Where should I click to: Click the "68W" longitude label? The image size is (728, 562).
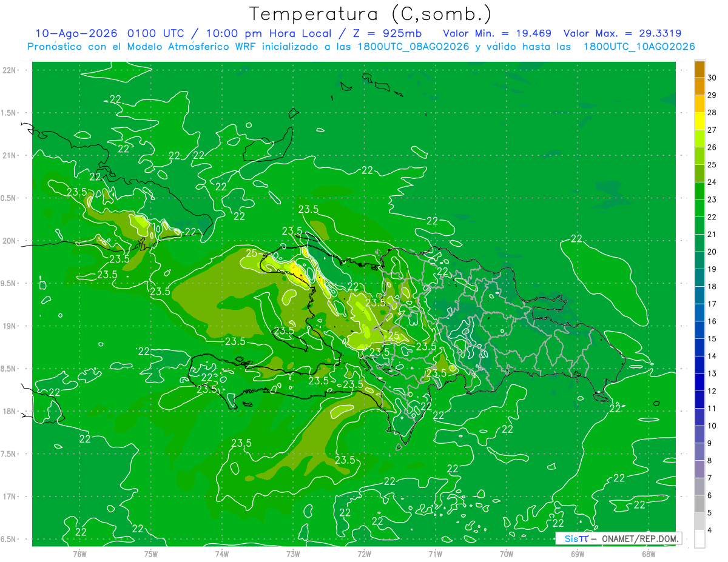(x=649, y=554)
